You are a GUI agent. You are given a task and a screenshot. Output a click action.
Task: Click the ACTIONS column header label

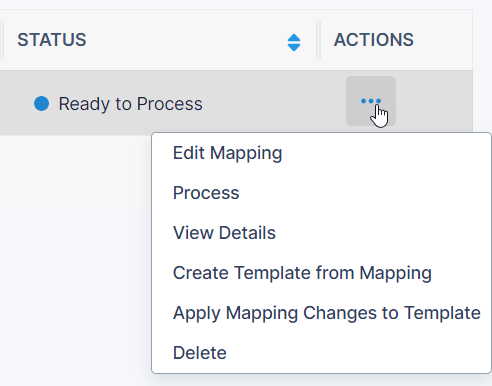(x=374, y=40)
